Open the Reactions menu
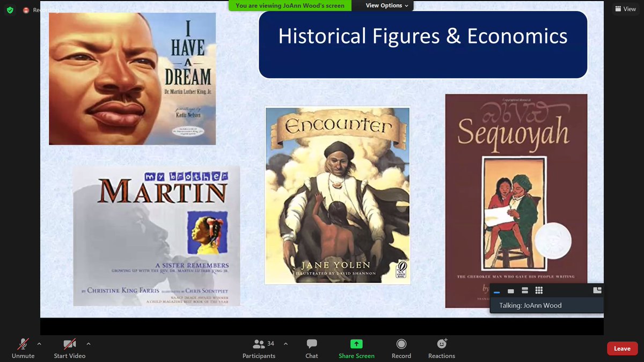The height and width of the screenshot is (362, 644). coord(442,349)
